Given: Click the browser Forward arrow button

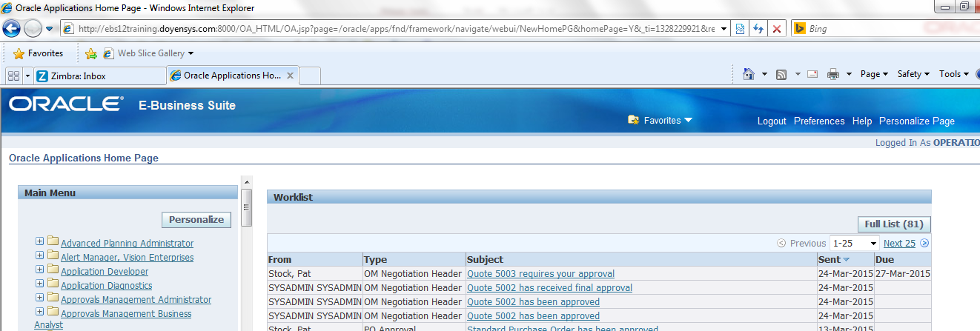Looking at the screenshot, I should click(x=33, y=29).
